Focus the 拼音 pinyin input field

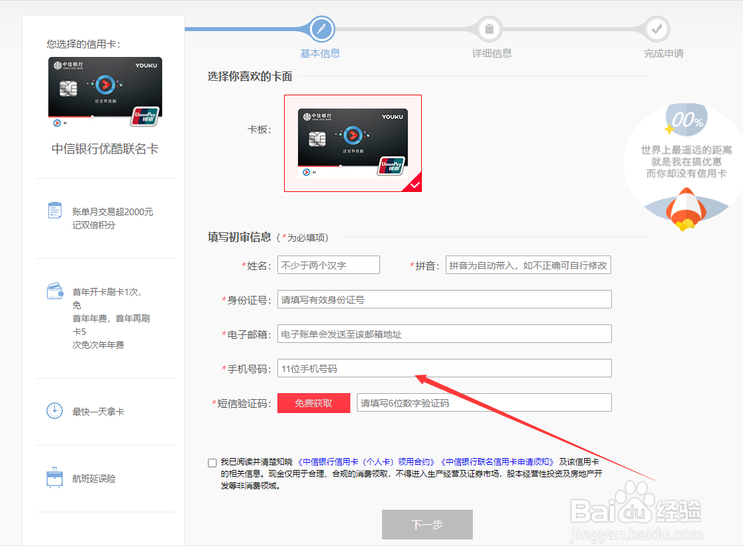click(x=528, y=265)
